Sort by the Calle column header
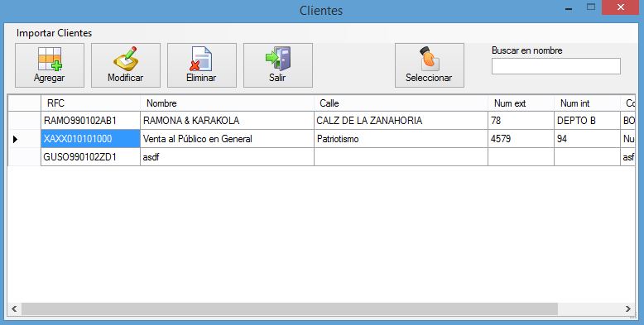The height and width of the screenshot is (325, 644). pos(401,103)
